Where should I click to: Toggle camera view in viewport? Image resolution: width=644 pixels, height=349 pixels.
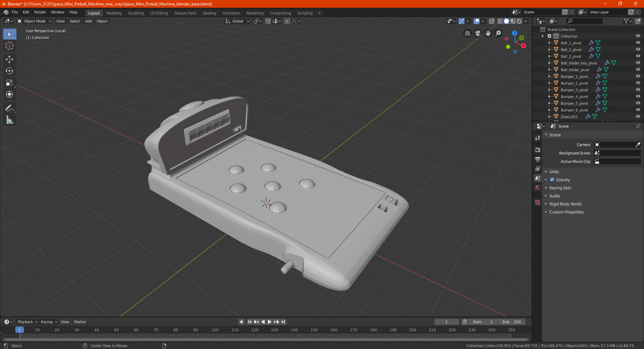[478, 33]
